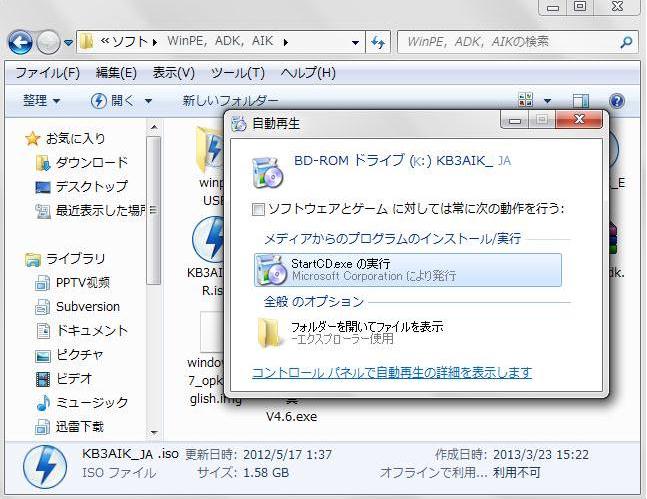Viewport: 647px width, 499px height.
Task: Click the ISO file icon in details pane
Action: [45, 467]
